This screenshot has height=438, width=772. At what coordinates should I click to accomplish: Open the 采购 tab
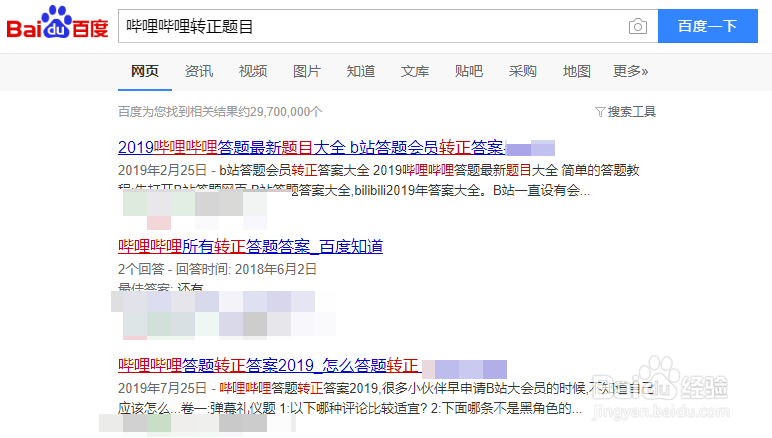pyautogui.click(x=522, y=71)
